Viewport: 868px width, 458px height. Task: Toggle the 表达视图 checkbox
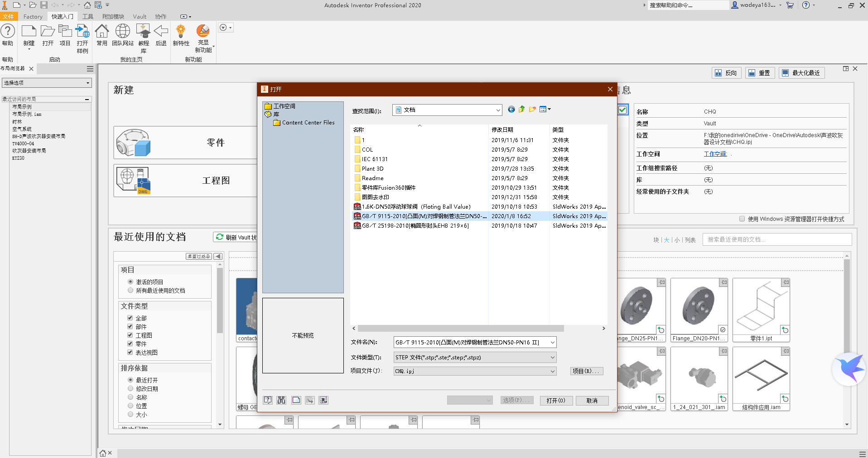pyautogui.click(x=130, y=352)
